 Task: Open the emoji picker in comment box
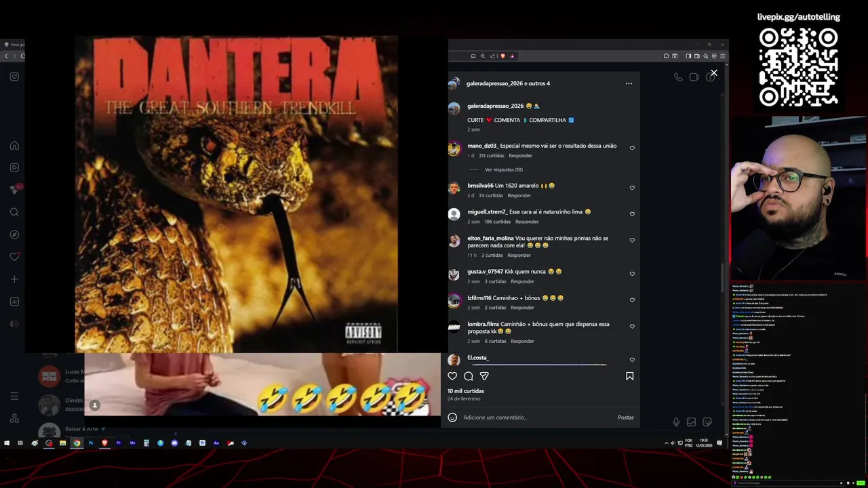click(x=452, y=418)
